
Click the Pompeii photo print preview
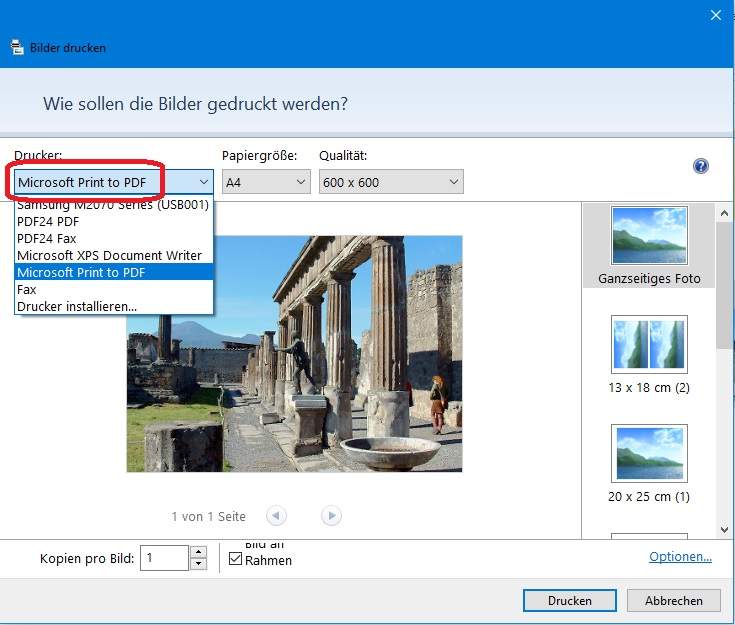[294, 354]
